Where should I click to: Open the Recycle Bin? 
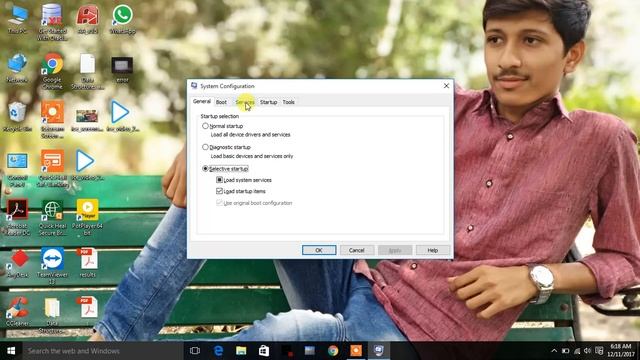(17, 117)
